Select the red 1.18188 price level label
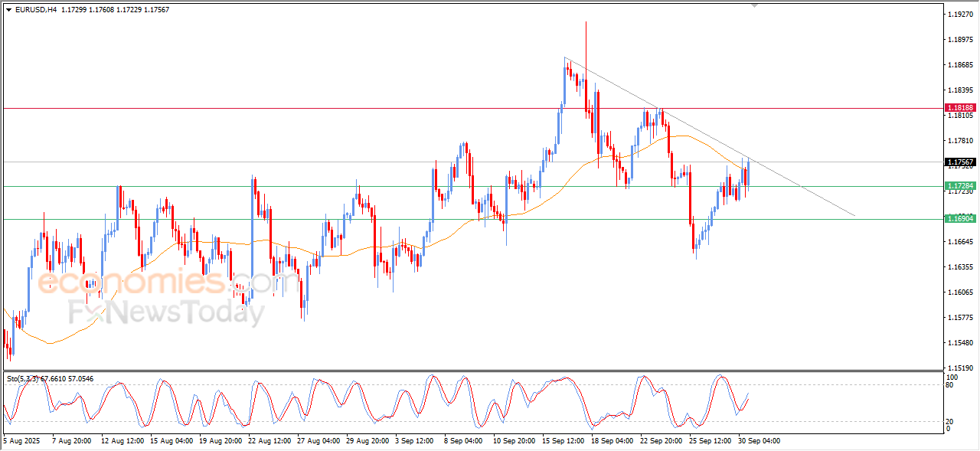This screenshot has width=980, height=451. coord(959,108)
